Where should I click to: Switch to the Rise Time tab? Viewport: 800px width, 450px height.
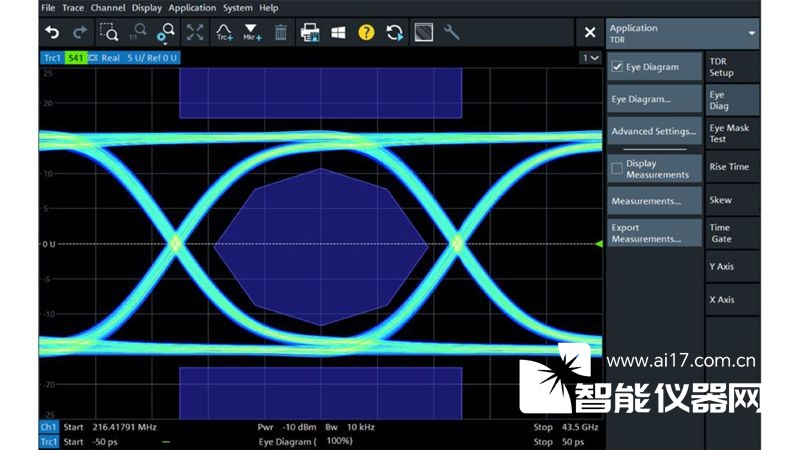point(732,166)
